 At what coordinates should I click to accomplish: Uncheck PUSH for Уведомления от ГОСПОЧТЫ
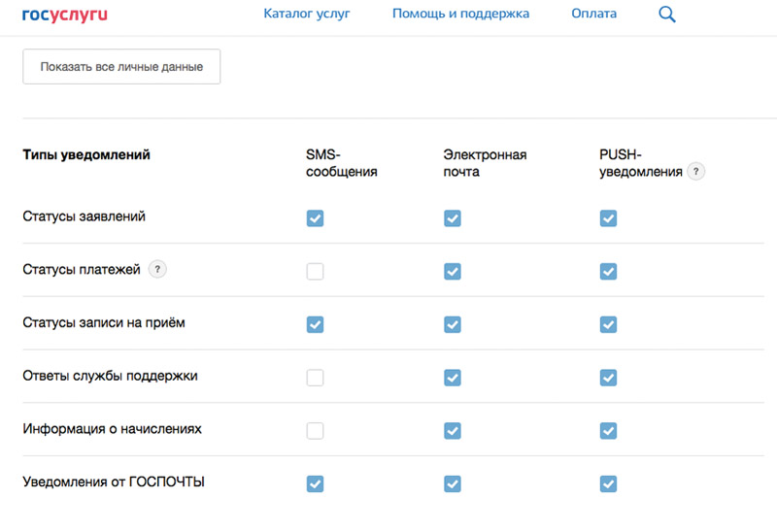[x=609, y=484]
